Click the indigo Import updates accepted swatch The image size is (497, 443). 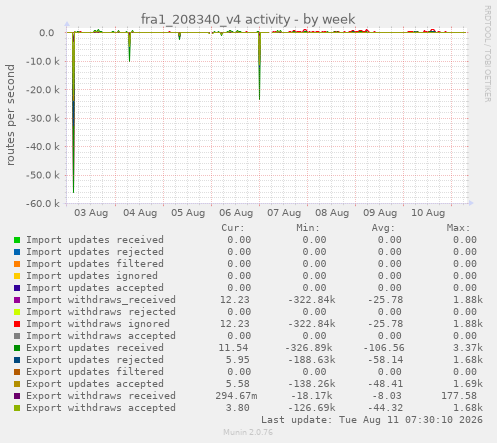17,288
